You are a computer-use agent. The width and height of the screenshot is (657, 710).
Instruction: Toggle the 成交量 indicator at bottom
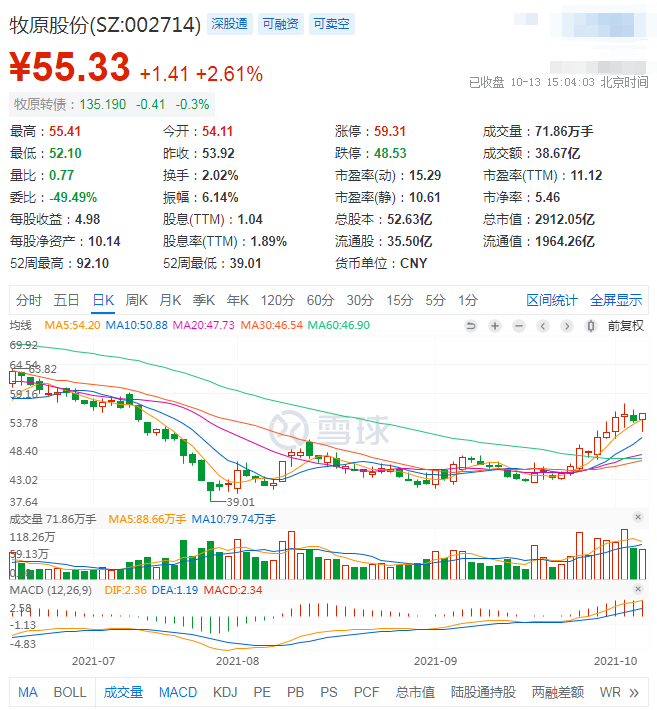(x=123, y=693)
